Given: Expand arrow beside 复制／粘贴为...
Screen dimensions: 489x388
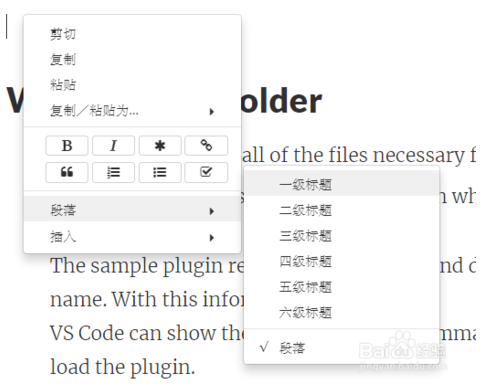Looking at the screenshot, I should point(212,111).
